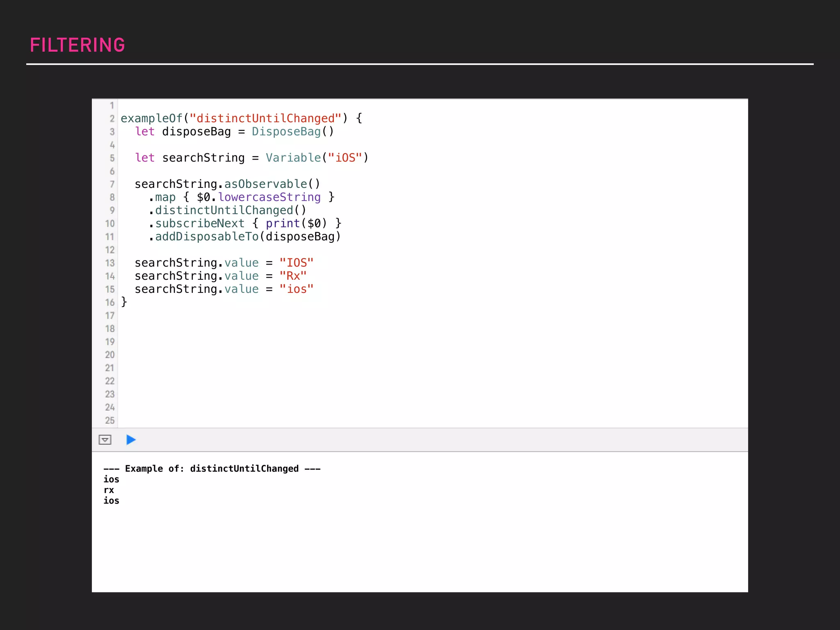Click the "distinctUntilChanged" string literal

coord(265,119)
